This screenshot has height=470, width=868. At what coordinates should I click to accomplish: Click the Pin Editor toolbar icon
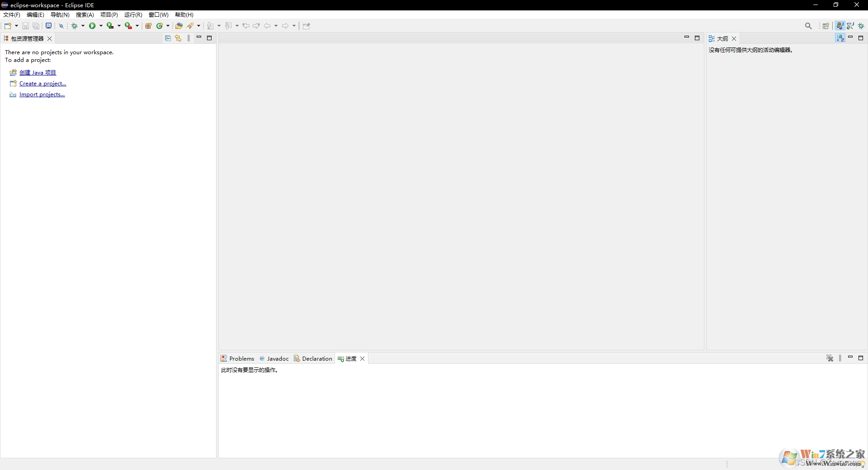point(307,26)
